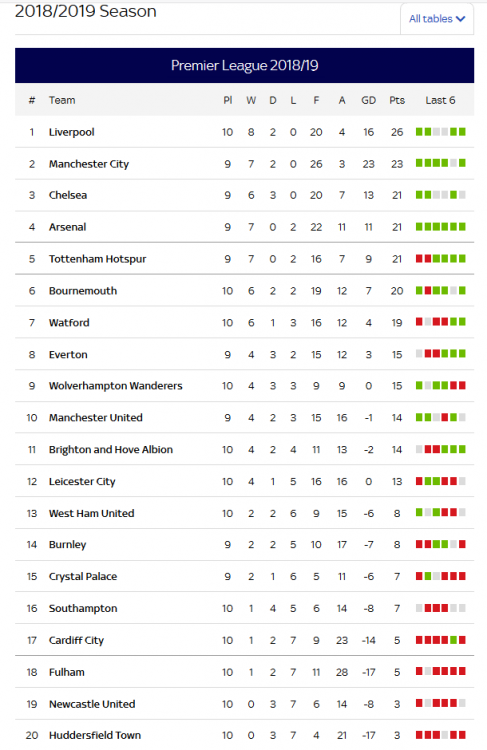
Task: Select the Wolverhampton Wanderers team name
Action: tap(115, 386)
